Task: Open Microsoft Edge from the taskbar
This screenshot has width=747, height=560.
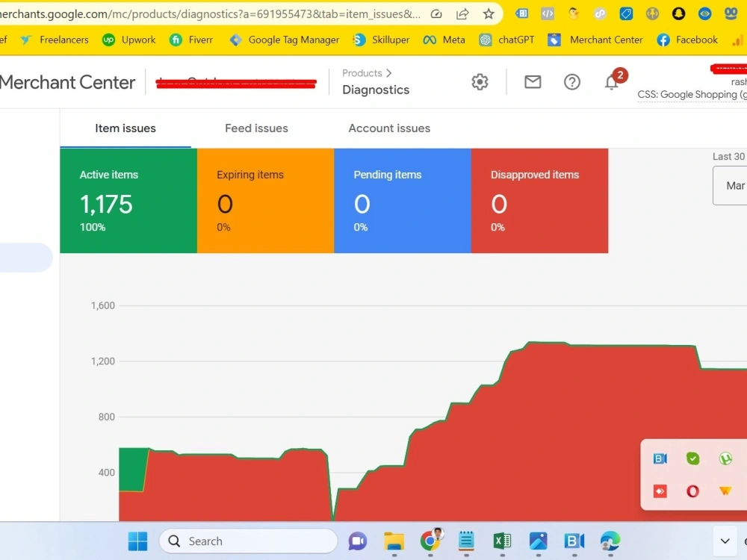Action: tap(610, 541)
